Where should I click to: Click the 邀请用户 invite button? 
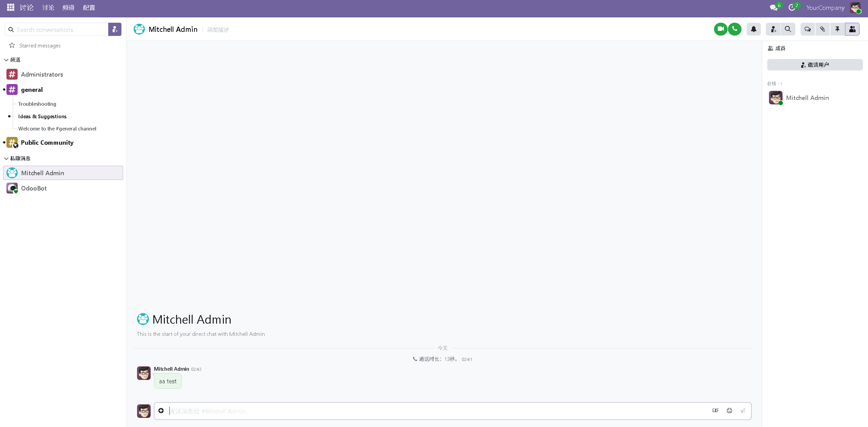coord(814,65)
